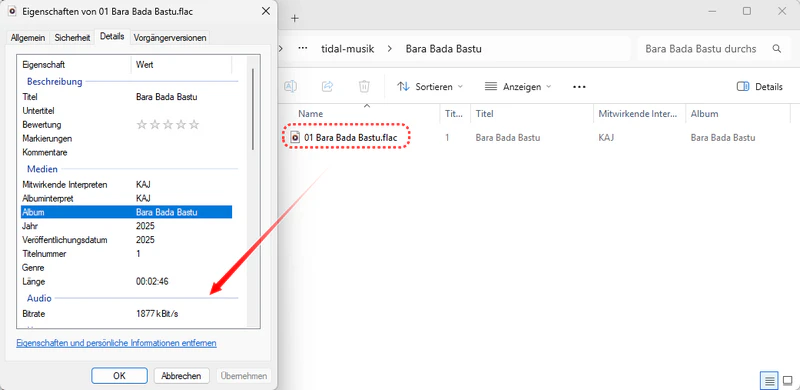Open the three-dots more options in toolbar
Screen dimensions: 800x390
pyautogui.click(x=579, y=87)
